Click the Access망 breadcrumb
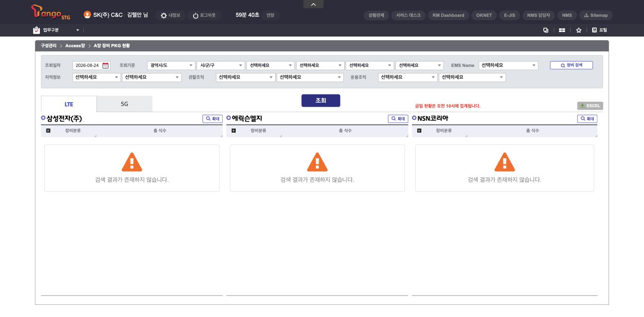The width and height of the screenshot is (644, 317). point(75,46)
